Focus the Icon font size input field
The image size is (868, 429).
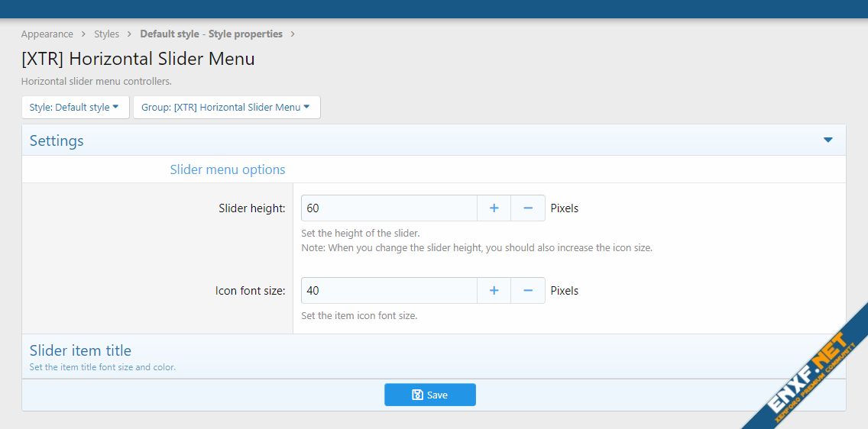[x=389, y=291]
